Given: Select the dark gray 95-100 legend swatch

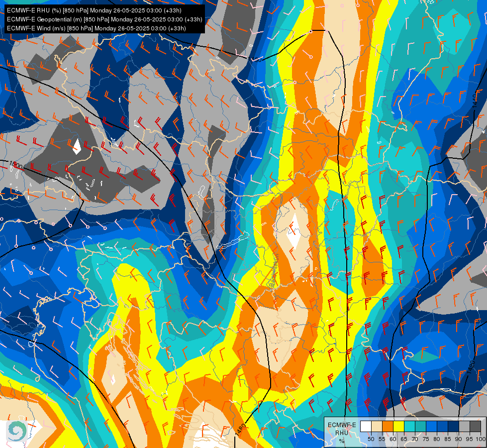Looking at the screenshot, I should click(x=475, y=426).
